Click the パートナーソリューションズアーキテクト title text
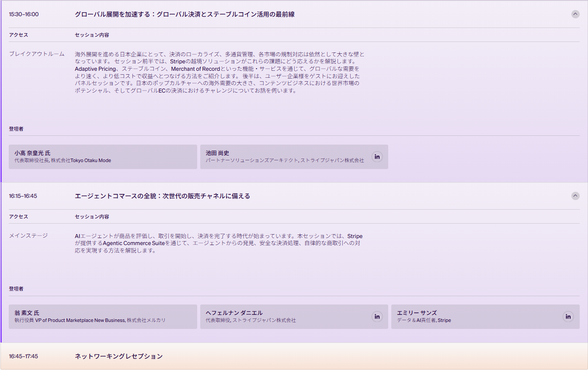Image resolution: width=588 pixels, height=370 pixels. (252, 160)
